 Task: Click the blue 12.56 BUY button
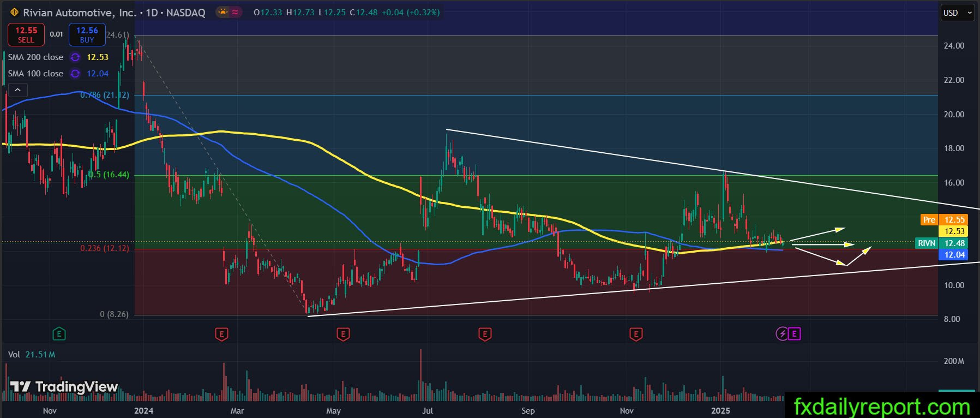[87, 35]
